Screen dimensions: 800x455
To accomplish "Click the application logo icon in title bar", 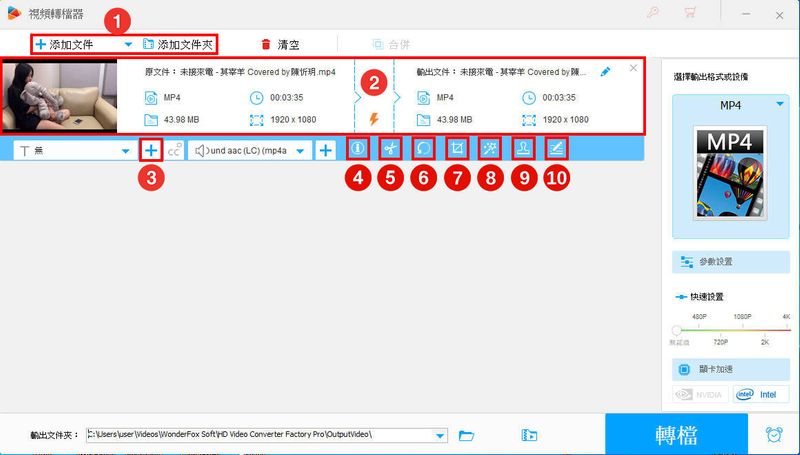I will pyautogui.click(x=14, y=13).
